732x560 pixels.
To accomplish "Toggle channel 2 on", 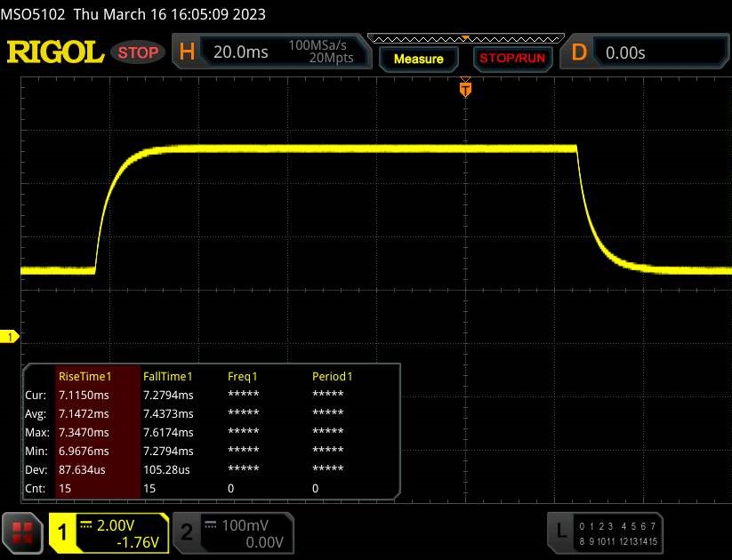I will tap(187, 532).
